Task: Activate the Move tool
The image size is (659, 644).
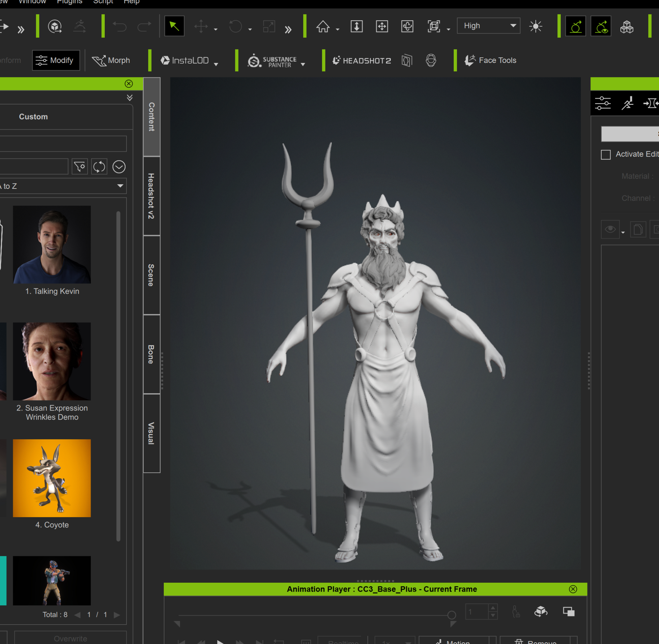Action: click(x=201, y=26)
